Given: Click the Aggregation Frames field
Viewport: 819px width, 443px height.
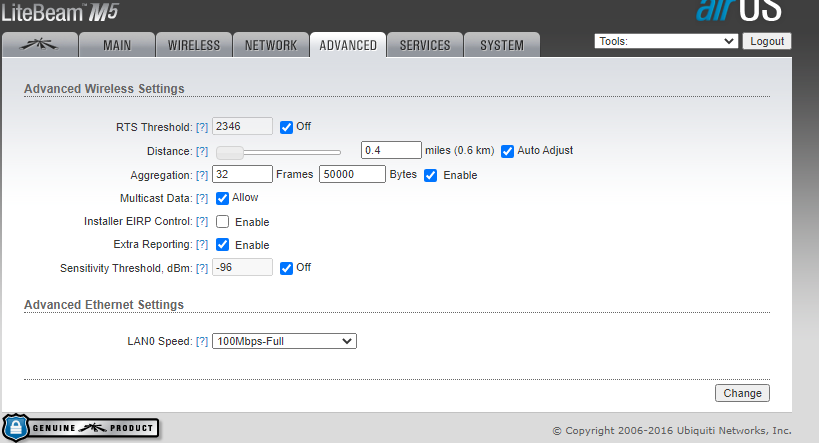Looking at the screenshot, I should point(242,174).
